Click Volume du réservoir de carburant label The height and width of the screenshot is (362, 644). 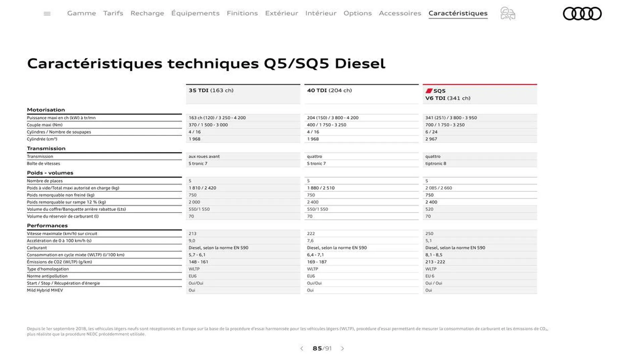pos(63,216)
